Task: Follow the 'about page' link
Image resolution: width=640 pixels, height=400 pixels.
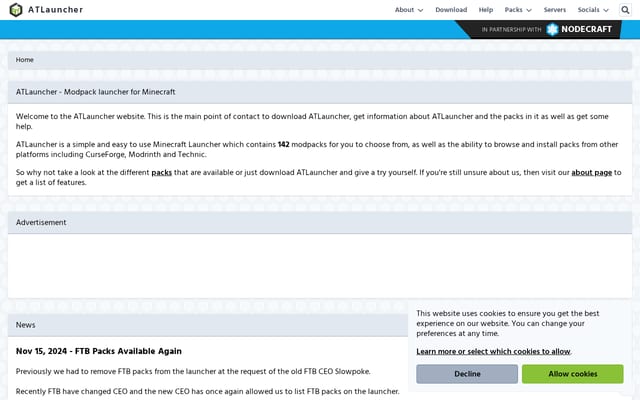Action: click(591, 173)
